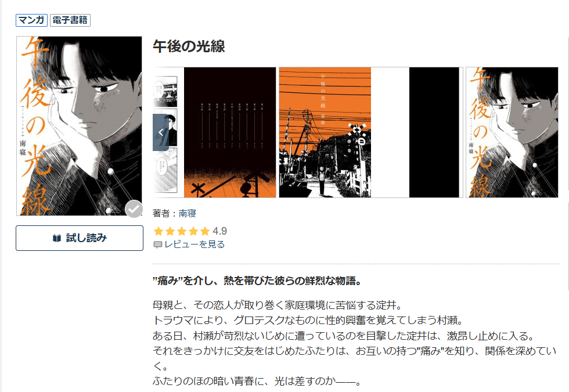Image resolution: width=569 pixels, height=392 pixels.
Task: View the dark table of contents preview
Action: pos(230,132)
